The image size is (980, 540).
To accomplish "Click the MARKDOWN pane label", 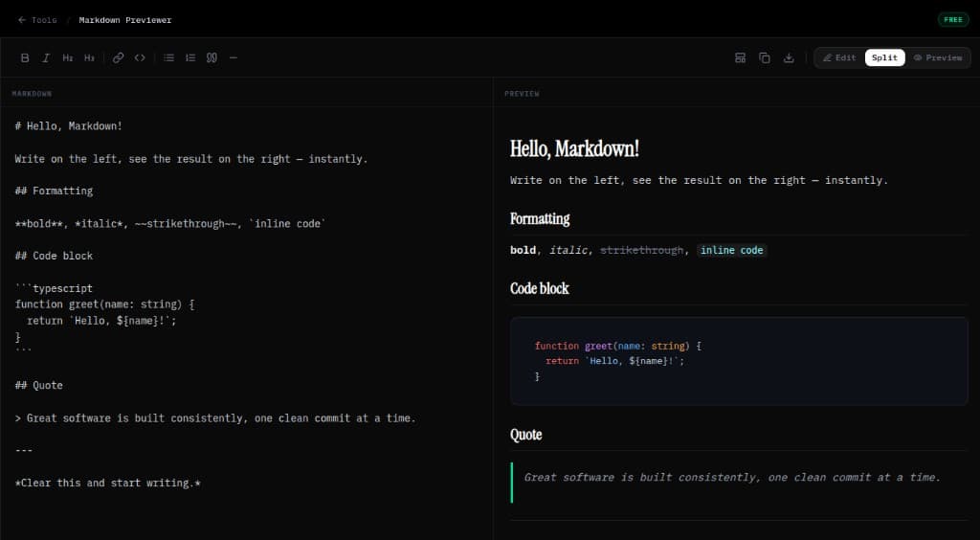I will 32,94.
